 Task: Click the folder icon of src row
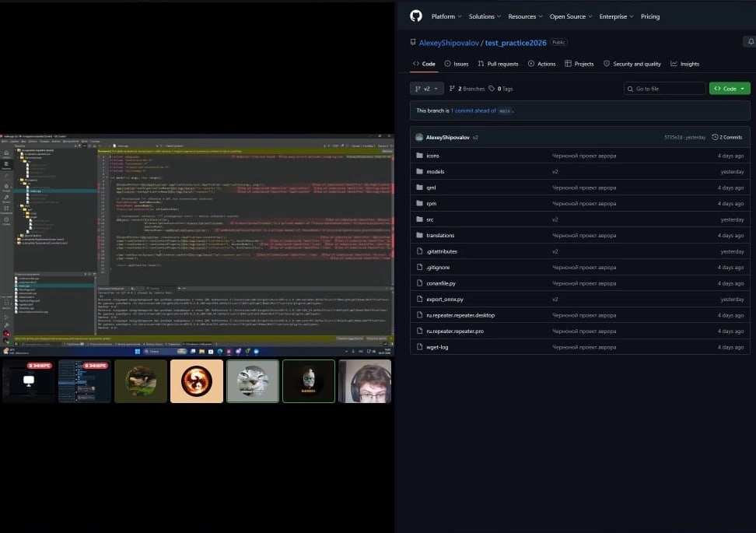click(419, 219)
